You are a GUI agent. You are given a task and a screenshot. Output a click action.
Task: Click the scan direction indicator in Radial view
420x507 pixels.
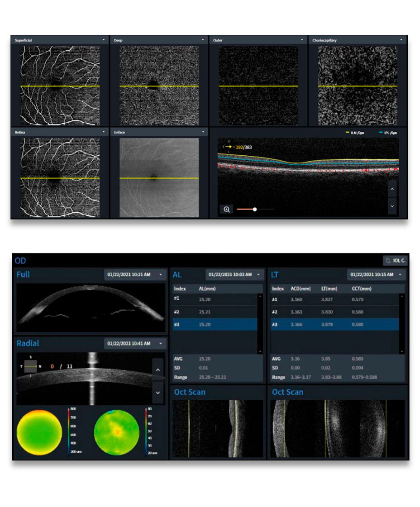pos(31,366)
